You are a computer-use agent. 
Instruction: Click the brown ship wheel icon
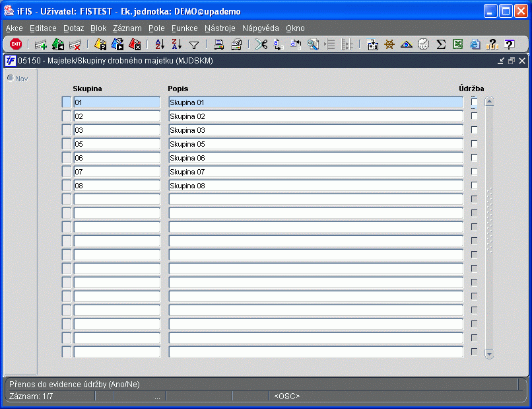coord(389,44)
